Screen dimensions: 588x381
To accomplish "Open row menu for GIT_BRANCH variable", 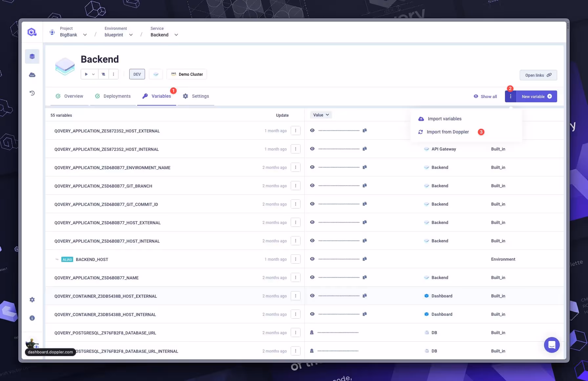I will [x=296, y=186].
